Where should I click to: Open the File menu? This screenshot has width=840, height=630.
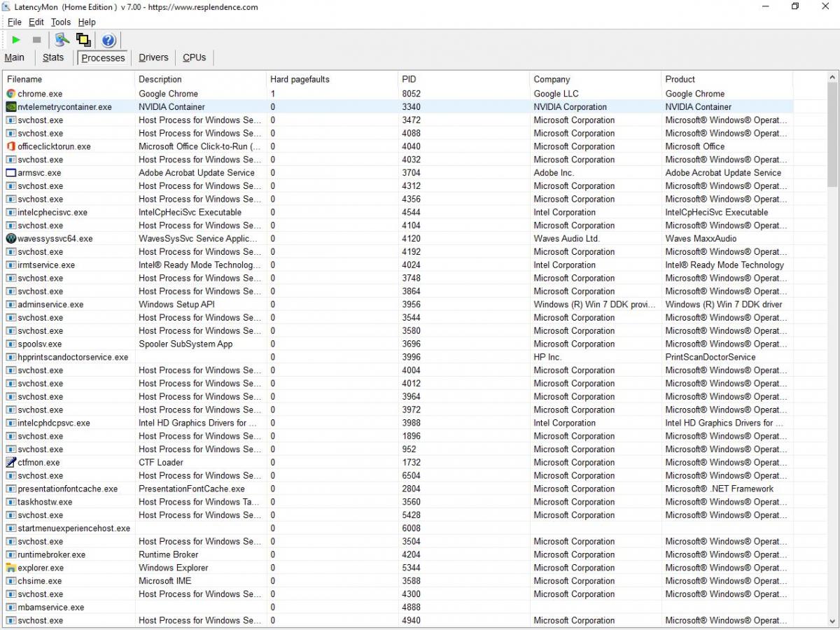(14, 22)
